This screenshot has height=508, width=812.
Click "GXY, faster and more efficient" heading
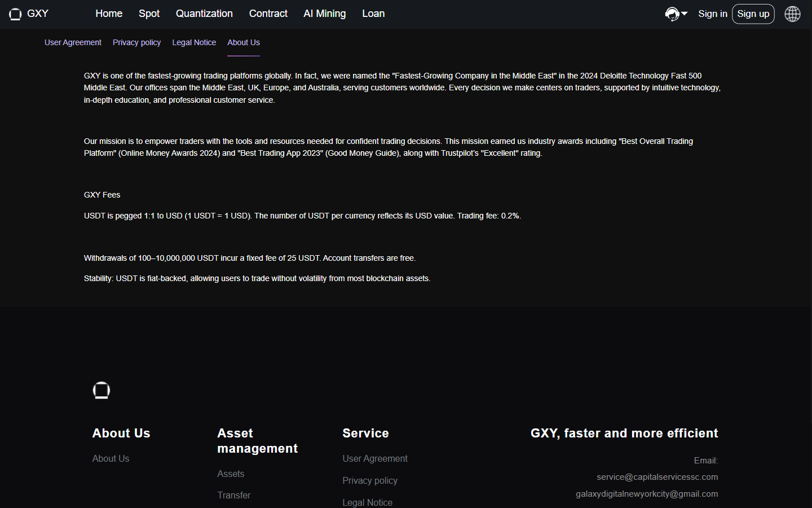(624, 433)
